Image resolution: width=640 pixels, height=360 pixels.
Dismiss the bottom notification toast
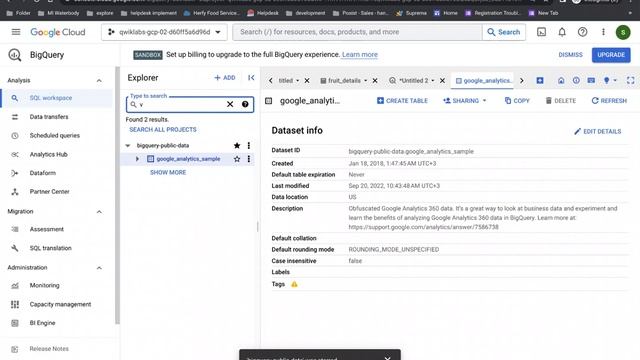tap(387, 358)
